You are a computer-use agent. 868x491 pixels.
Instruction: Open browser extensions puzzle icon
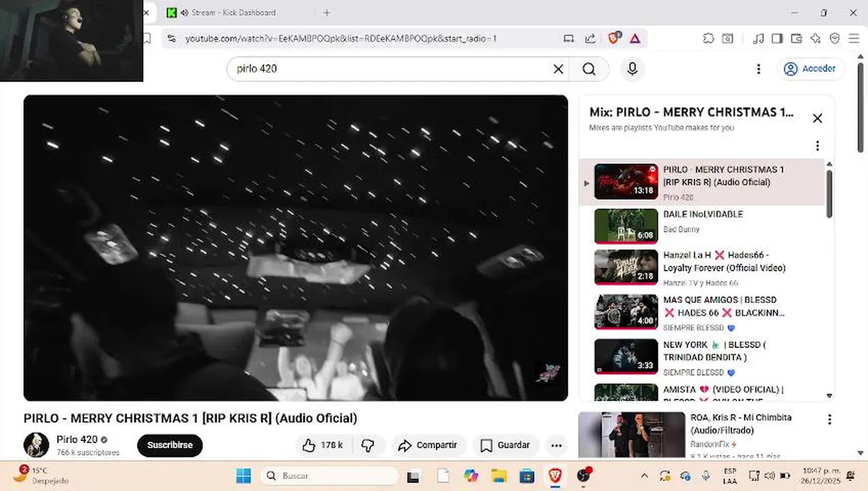(708, 39)
